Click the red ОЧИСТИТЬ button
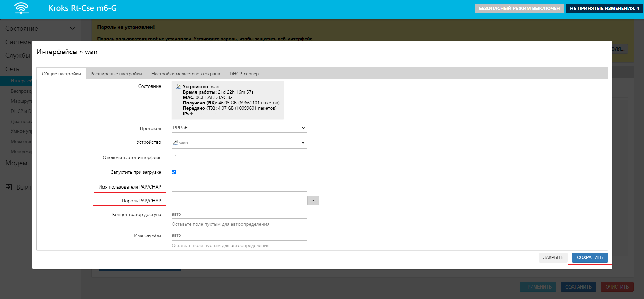The width and height of the screenshot is (644, 299). (617, 287)
